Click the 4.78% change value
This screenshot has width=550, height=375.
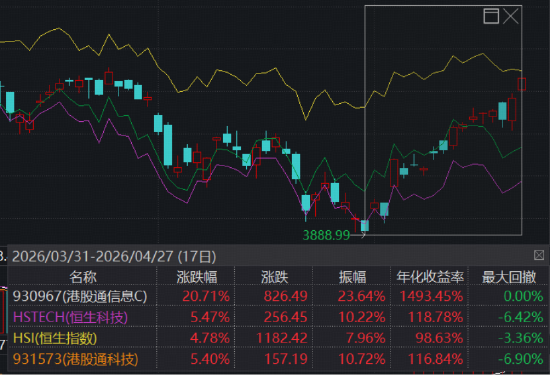210,338
